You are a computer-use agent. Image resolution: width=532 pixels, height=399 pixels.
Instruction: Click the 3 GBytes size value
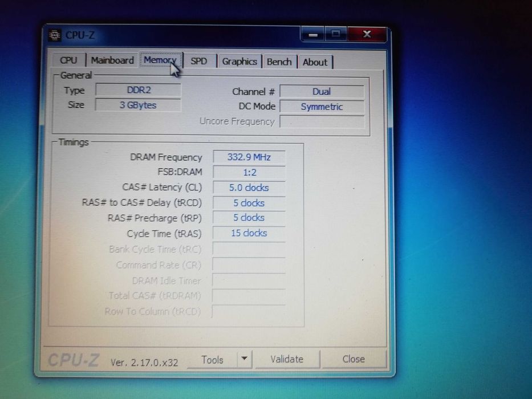pos(138,105)
